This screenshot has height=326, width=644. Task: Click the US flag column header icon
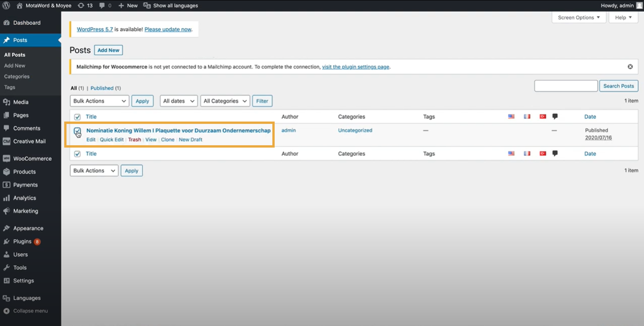click(511, 116)
